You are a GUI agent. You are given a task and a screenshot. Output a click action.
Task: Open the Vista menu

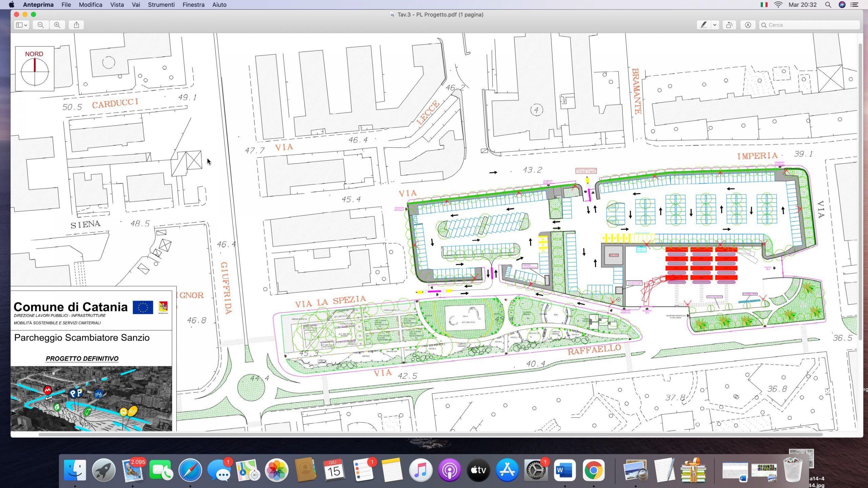[117, 5]
